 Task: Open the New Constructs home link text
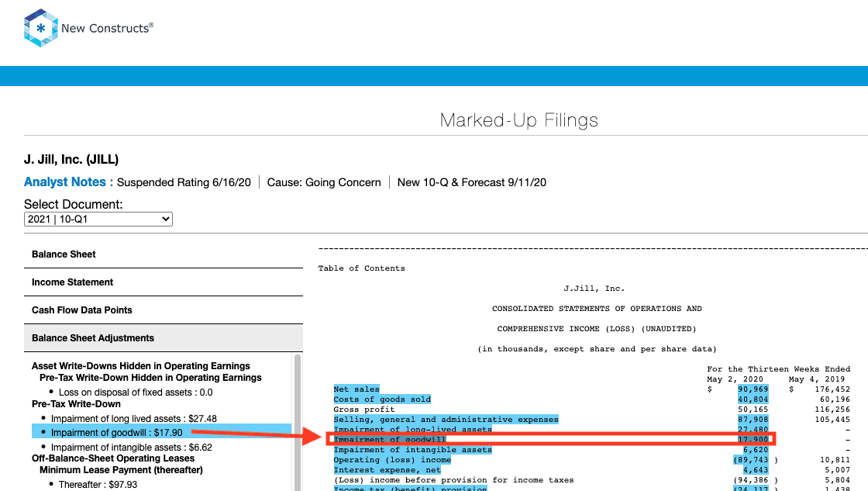[107, 28]
